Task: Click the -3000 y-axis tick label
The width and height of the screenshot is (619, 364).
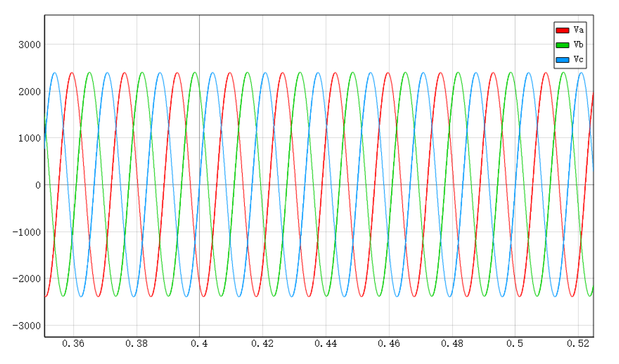Action: 27,326
